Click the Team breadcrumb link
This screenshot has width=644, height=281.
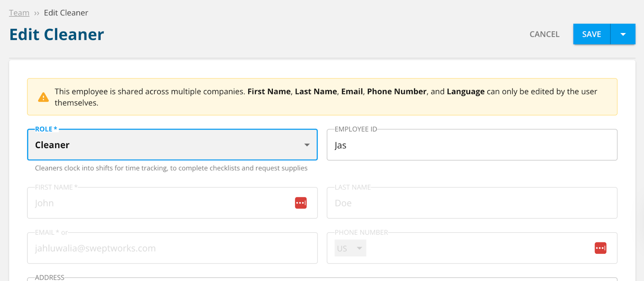pyautogui.click(x=19, y=13)
